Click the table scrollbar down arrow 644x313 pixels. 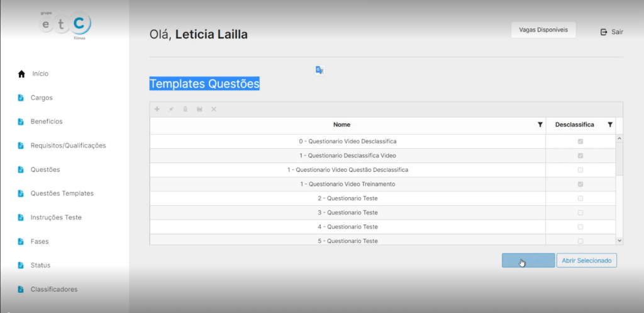(x=619, y=240)
